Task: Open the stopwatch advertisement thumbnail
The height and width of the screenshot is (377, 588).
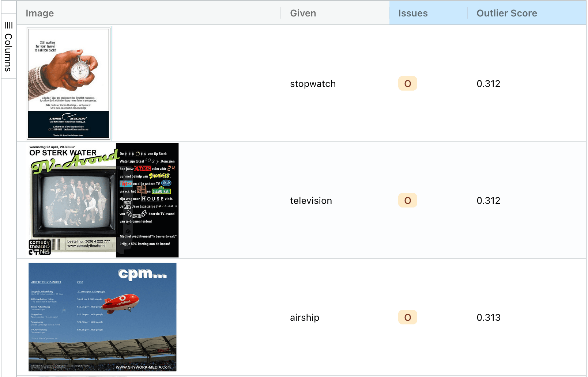Action: 69,83
